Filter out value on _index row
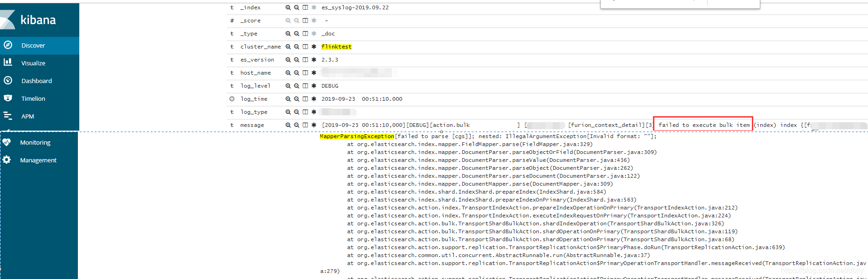The width and height of the screenshot is (868, 279). click(297, 7)
